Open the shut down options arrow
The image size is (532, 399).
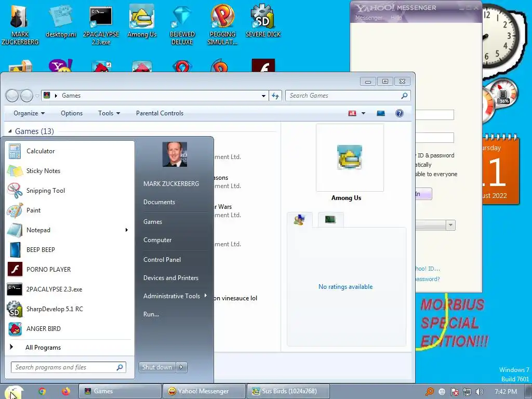pyautogui.click(x=181, y=367)
